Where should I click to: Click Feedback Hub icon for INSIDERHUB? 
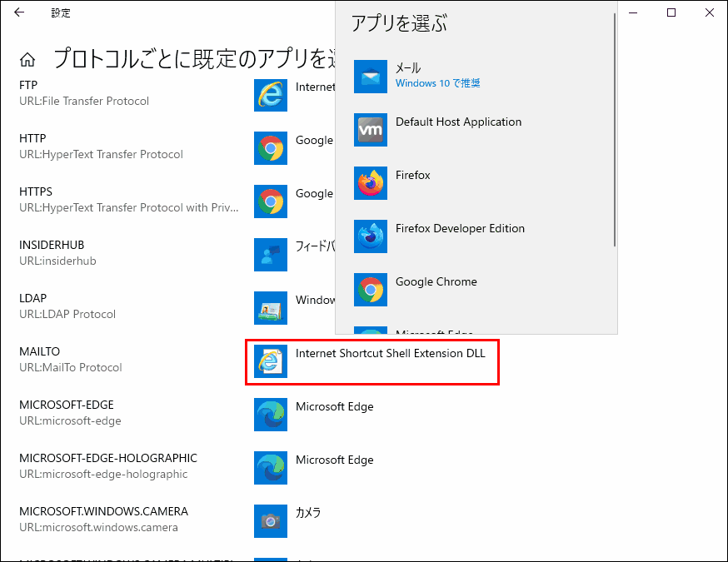270,255
